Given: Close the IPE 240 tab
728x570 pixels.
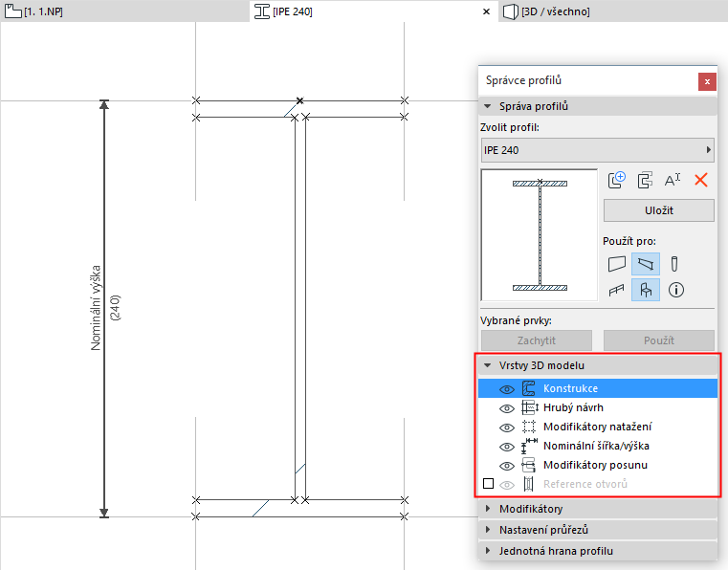Looking at the screenshot, I should point(486,11).
